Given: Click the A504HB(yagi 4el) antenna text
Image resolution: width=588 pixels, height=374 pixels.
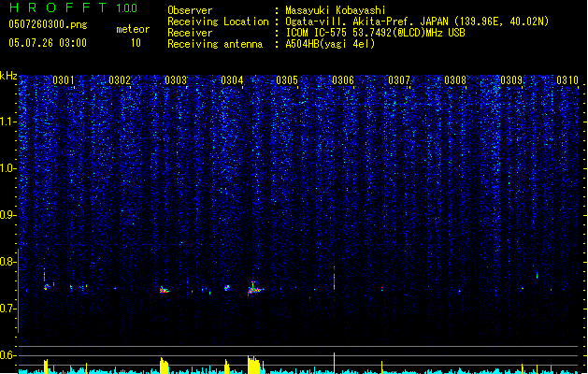Looking at the screenshot, I should point(330,44).
